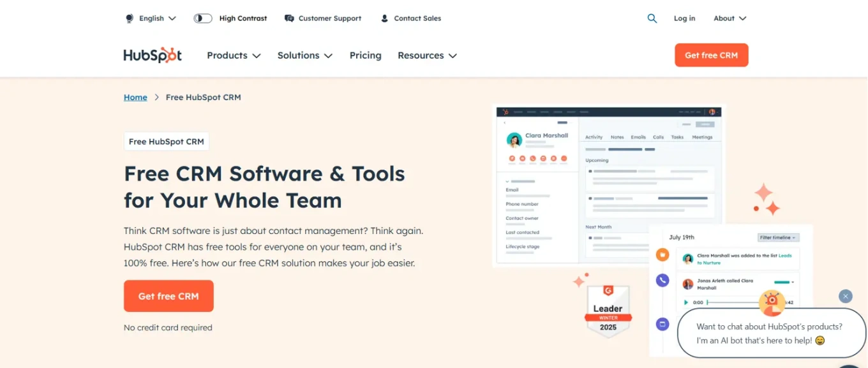
Task: Click the HubSpot sprocket logo
Action: [x=152, y=55]
